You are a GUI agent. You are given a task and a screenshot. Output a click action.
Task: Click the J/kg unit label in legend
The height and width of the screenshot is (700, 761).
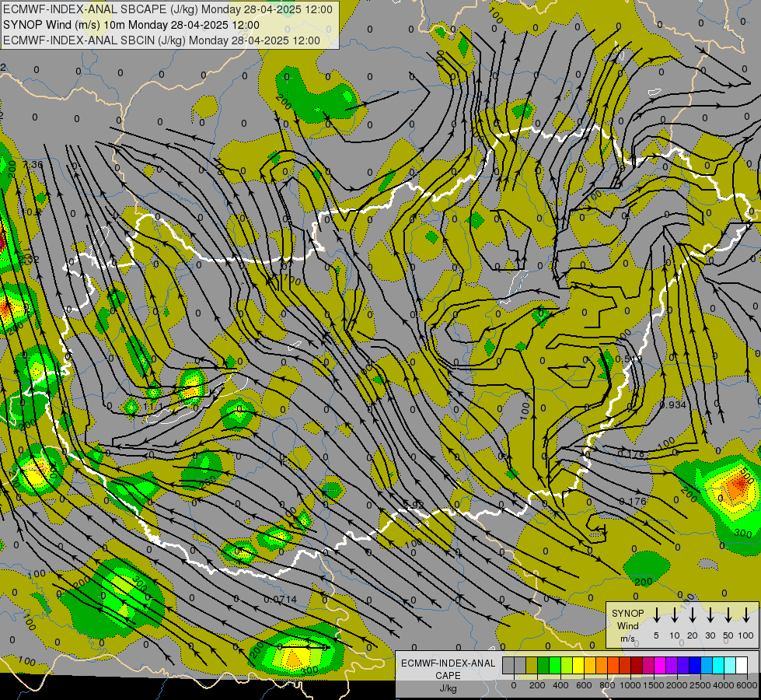(x=448, y=688)
